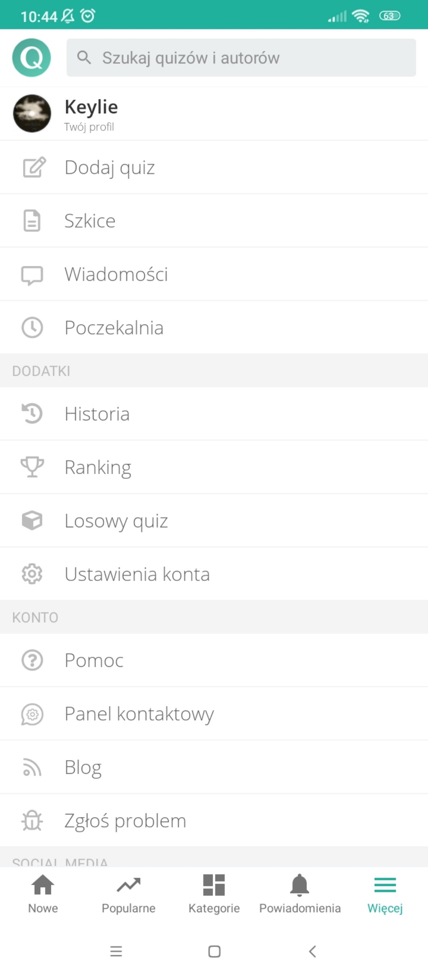Open the Historia history icon
The image size is (428, 980).
click(32, 414)
